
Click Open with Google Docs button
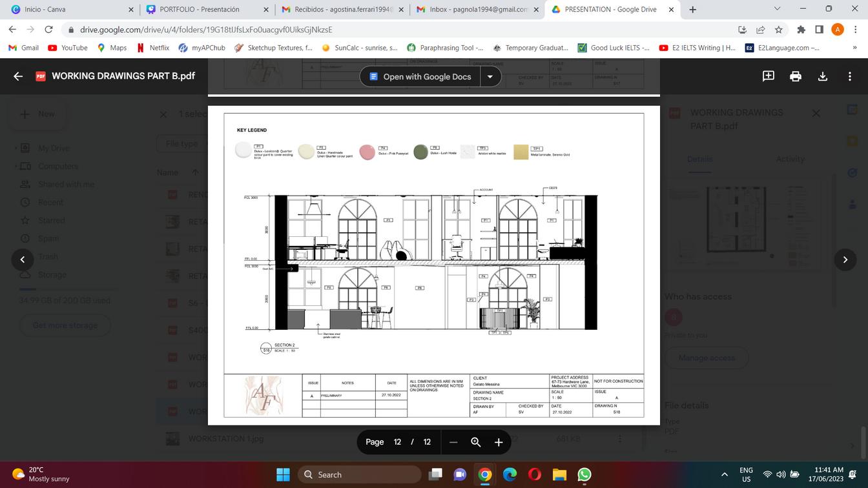[x=420, y=76]
